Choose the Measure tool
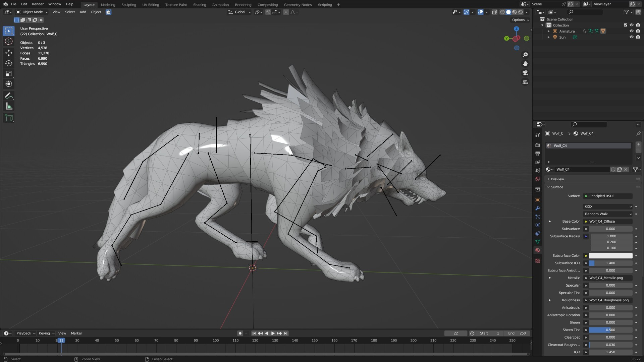 click(x=9, y=107)
